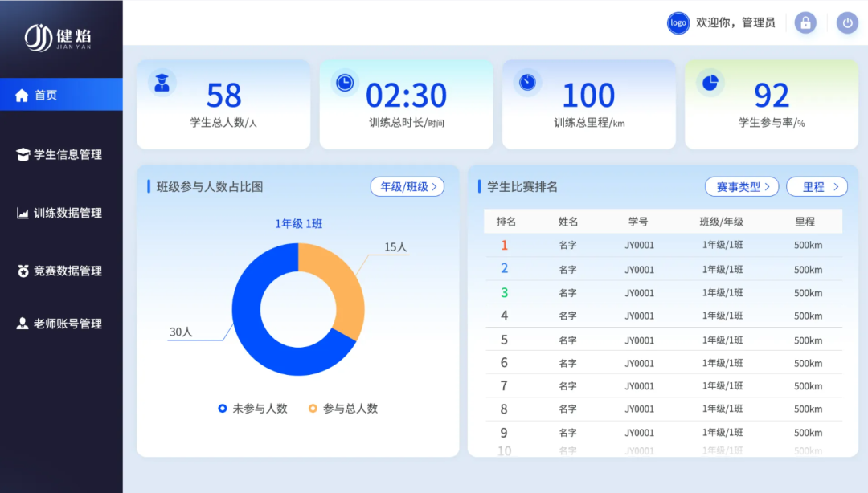Select rank 1 in the ranking table
This screenshot has height=493, width=868.
[504, 245]
